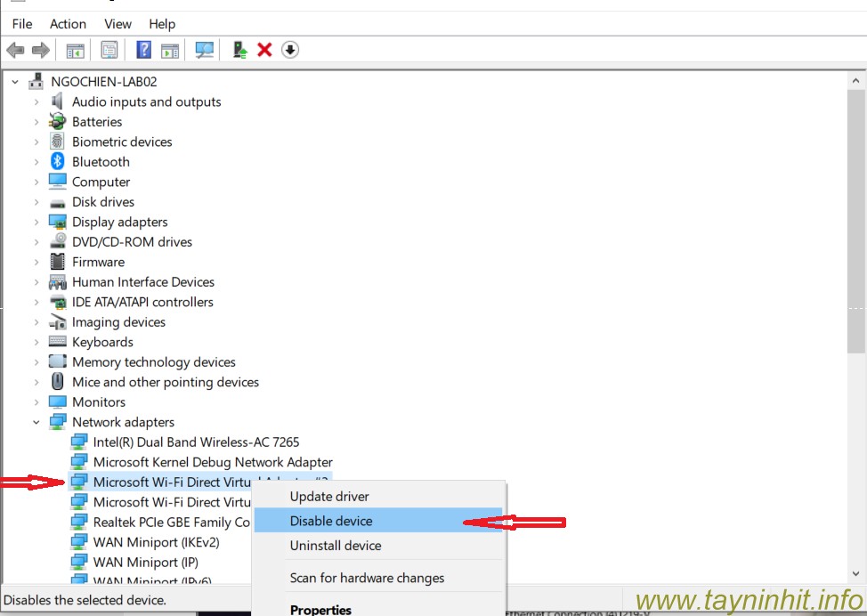Click the Help toolbar icon
867x616 pixels.
point(143,50)
